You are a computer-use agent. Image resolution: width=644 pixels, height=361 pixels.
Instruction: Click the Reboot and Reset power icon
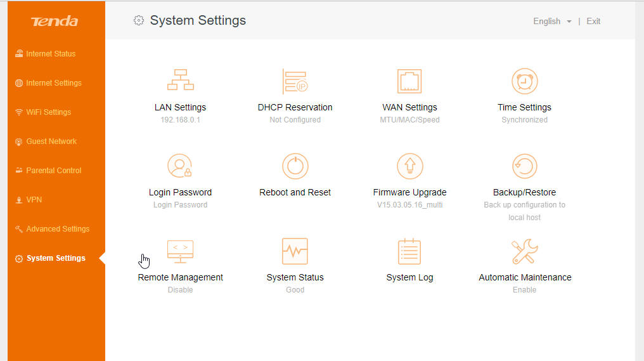tap(295, 166)
